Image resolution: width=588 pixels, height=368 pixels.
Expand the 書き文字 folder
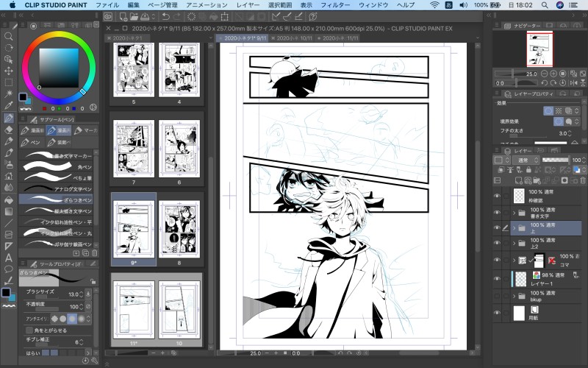click(x=514, y=213)
